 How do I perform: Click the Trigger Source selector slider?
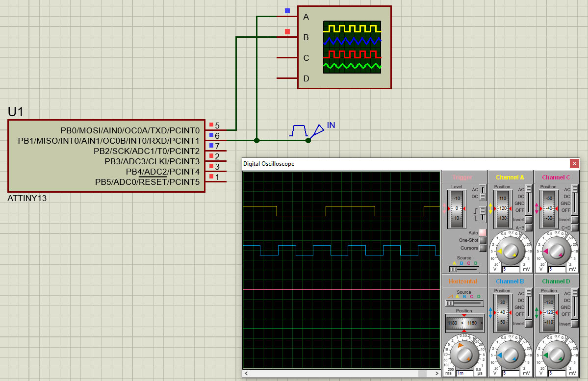tap(464, 269)
